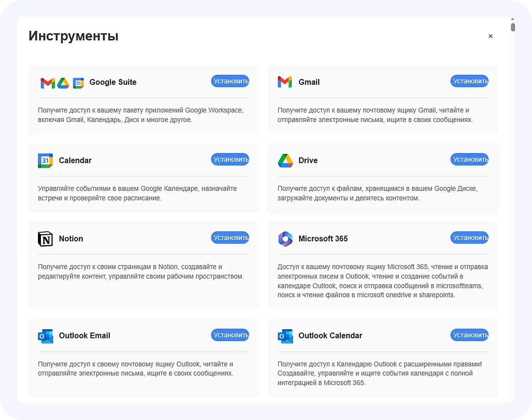Select the Notion title text
The image size is (532, 420).
pyautogui.click(x=71, y=239)
